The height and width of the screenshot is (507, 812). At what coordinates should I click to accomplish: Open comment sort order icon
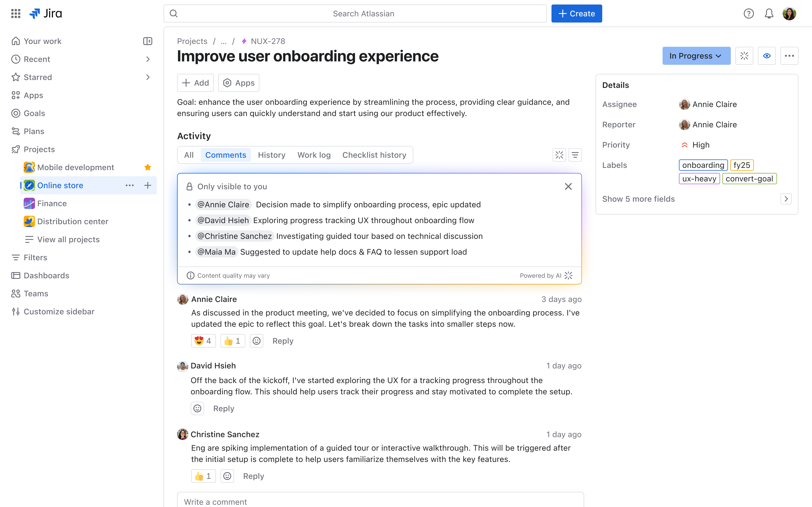[x=575, y=155]
